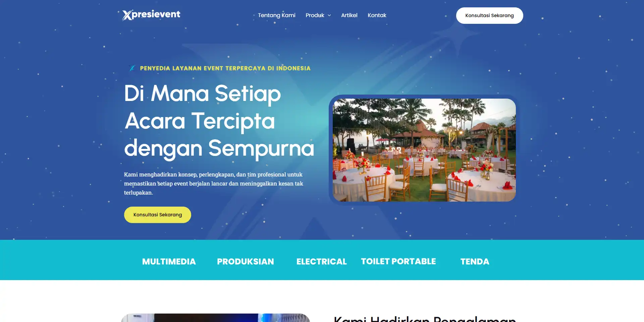Click the heading Di Mana Setiap Acara
This screenshot has height=322, width=644.
coord(219,121)
